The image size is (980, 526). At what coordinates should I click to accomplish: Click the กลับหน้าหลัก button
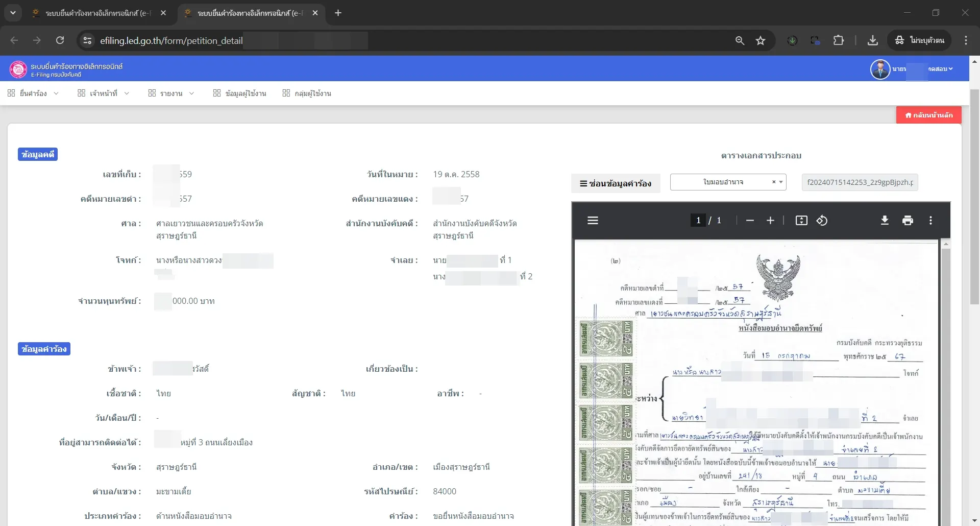[929, 115]
